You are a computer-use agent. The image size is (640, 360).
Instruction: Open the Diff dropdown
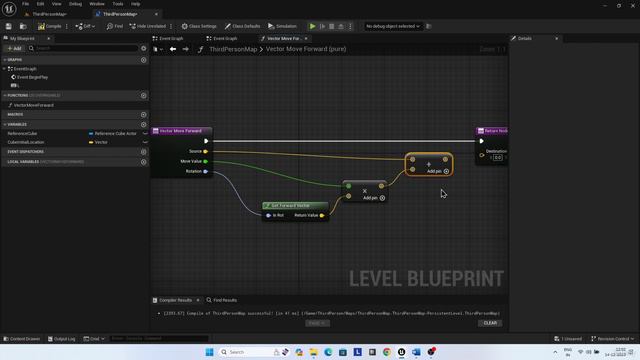click(85, 26)
